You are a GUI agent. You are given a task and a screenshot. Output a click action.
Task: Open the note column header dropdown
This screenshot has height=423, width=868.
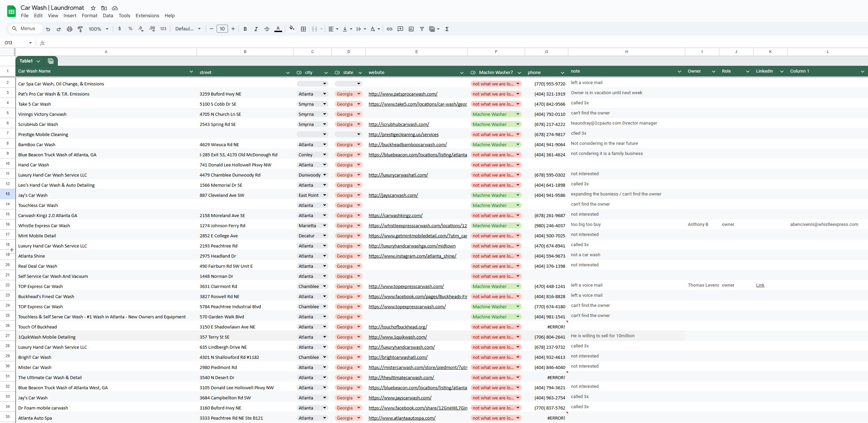[x=679, y=72]
